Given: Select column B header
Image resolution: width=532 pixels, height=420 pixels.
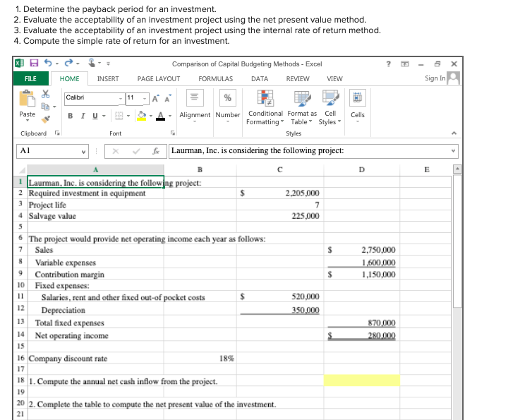Looking at the screenshot, I should click(x=200, y=170).
